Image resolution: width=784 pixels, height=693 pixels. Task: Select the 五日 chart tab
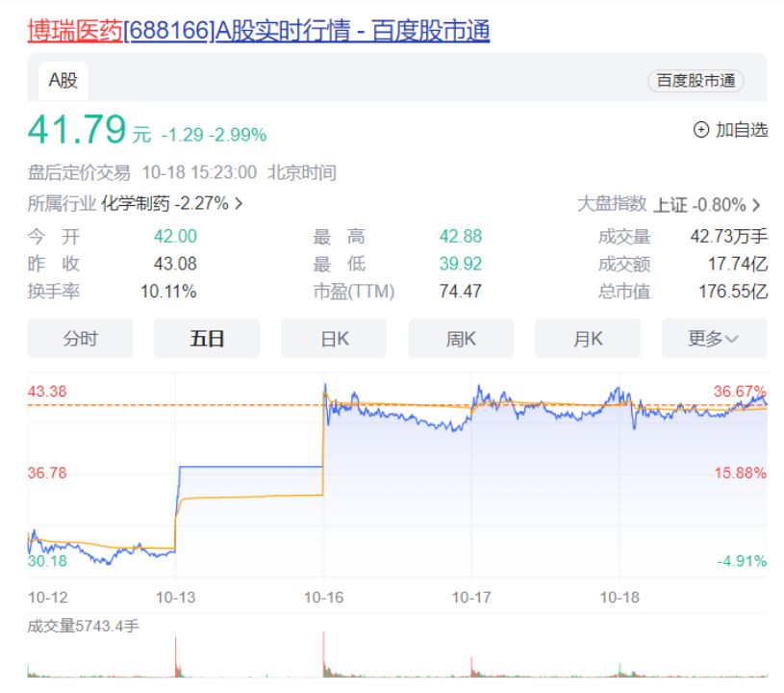pyautogui.click(x=207, y=339)
